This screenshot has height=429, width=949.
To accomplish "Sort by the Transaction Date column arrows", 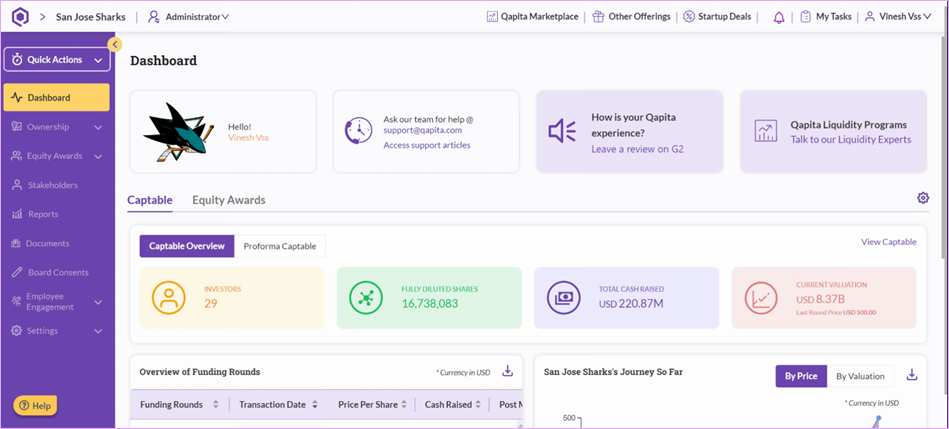I will [x=315, y=405].
